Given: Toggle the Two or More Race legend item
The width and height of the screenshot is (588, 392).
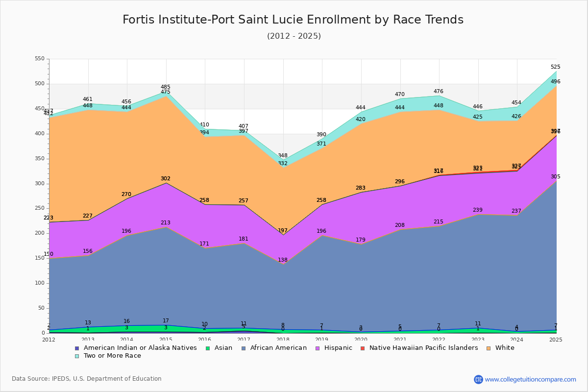Looking at the screenshot, I should [x=108, y=356].
